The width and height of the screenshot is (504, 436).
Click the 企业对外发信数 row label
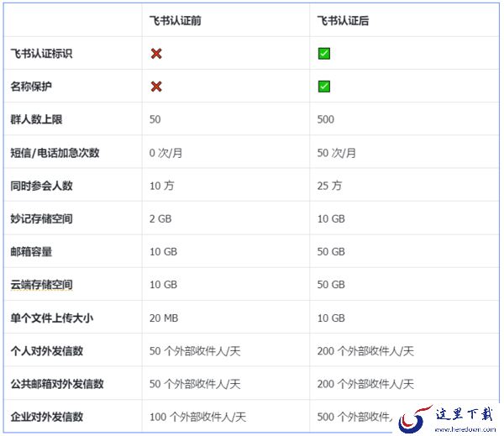pyautogui.click(x=47, y=417)
